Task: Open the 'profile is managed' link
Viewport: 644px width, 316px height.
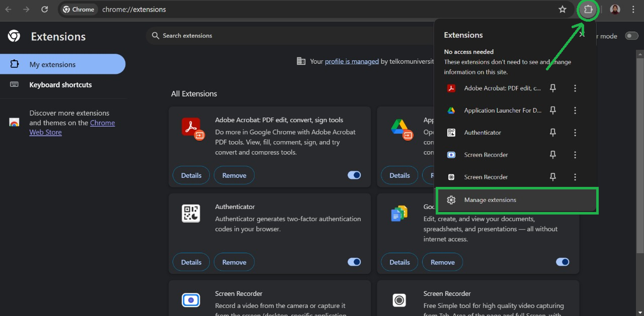Action: (352, 61)
